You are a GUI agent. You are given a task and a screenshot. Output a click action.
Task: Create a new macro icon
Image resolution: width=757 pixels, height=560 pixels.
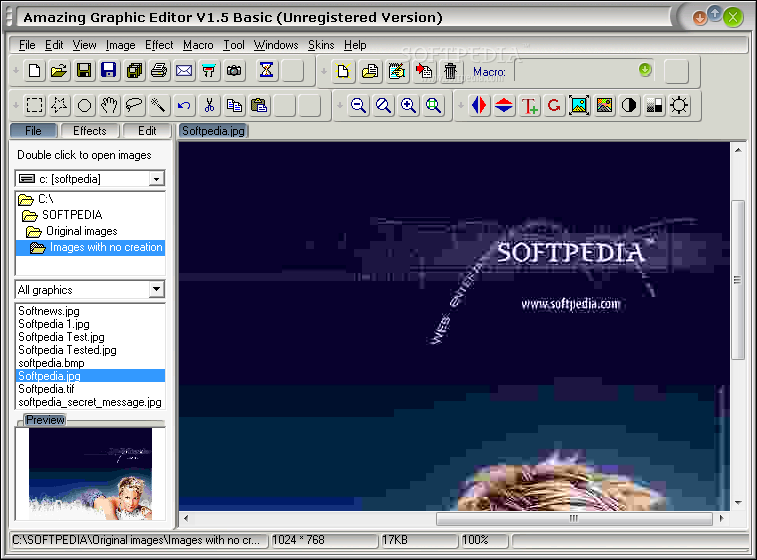[x=343, y=71]
